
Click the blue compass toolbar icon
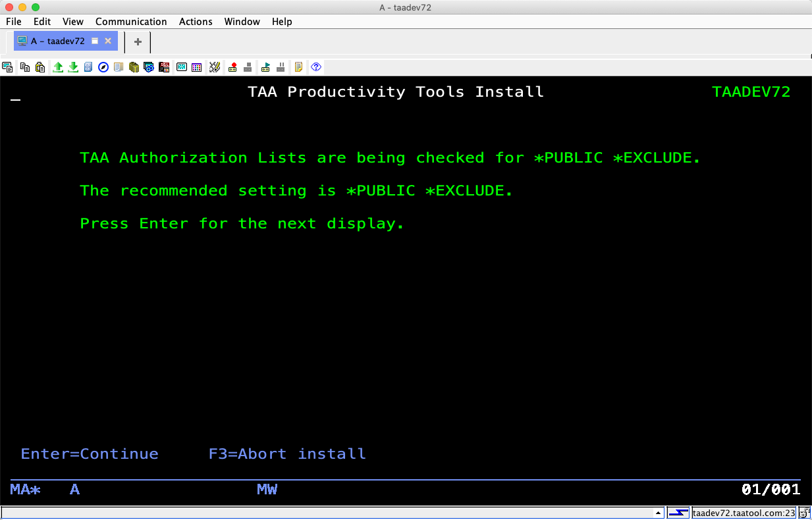(103, 67)
